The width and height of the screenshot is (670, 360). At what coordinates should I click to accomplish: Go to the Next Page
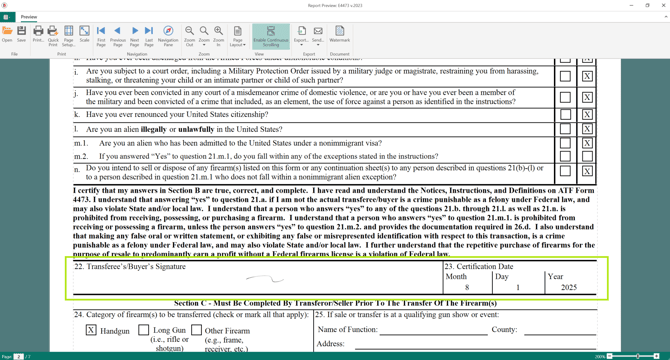coord(135,36)
